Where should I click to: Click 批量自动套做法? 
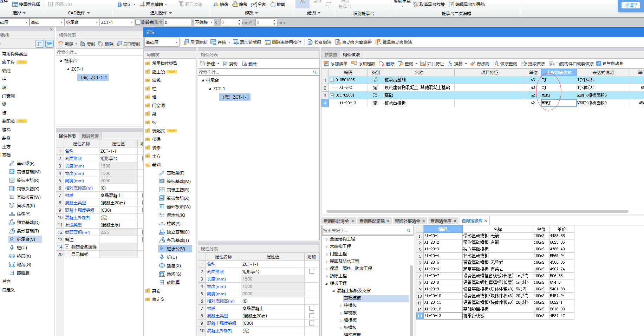point(394,42)
